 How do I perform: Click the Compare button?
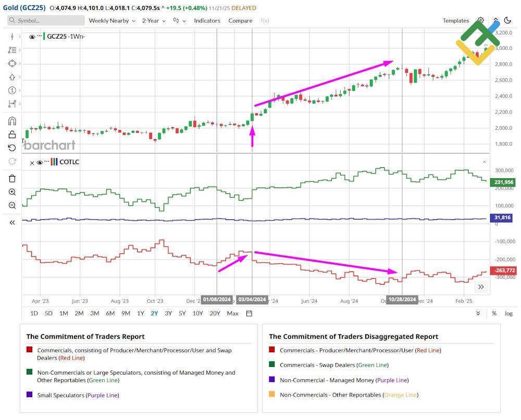click(x=240, y=20)
